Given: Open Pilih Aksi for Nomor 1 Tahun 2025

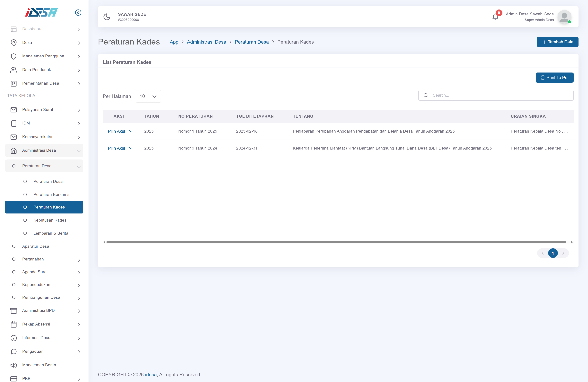Looking at the screenshot, I should click(120, 131).
